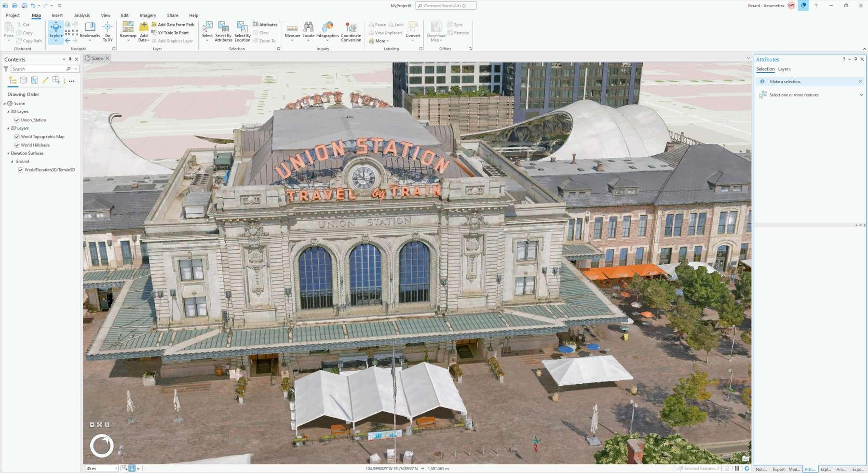Click the XY Table To Point icon
The height and width of the screenshot is (473, 868).
[154, 33]
